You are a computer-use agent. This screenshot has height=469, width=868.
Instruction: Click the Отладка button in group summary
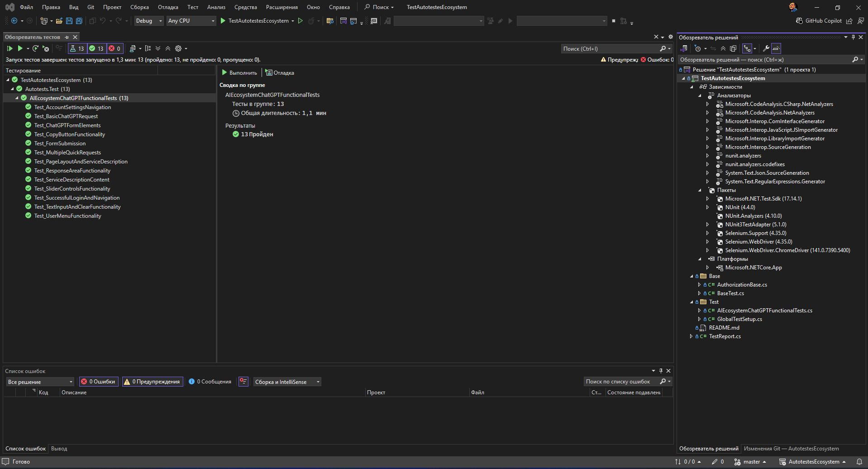[280, 72]
